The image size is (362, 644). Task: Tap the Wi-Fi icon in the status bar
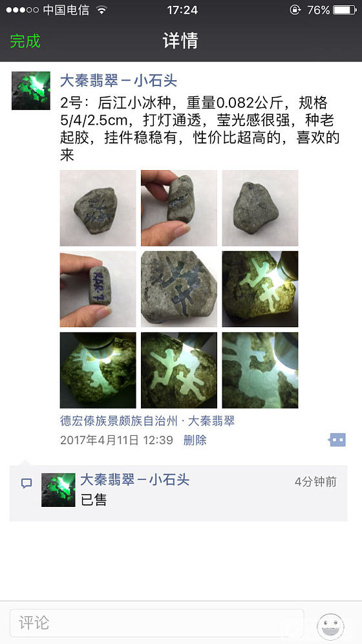coord(101,10)
